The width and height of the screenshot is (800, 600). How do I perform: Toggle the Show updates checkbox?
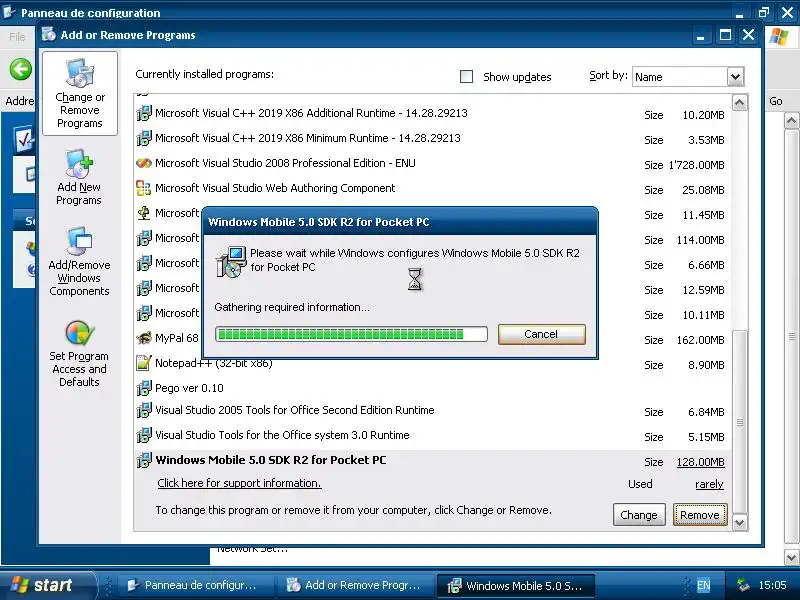click(466, 77)
